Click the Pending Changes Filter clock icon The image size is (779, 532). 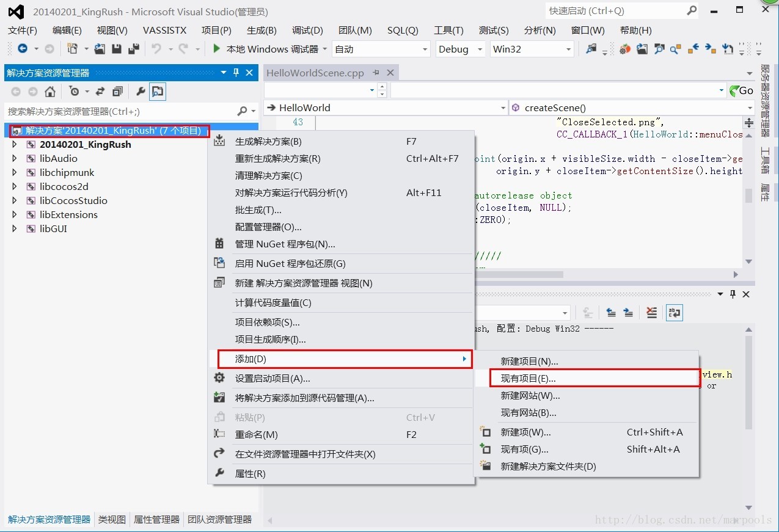point(75,92)
